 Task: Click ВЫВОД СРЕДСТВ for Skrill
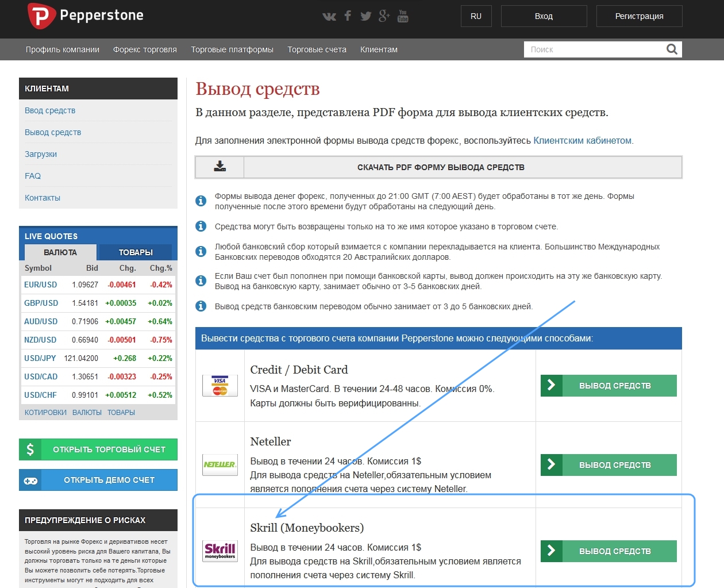[x=609, y=551]
